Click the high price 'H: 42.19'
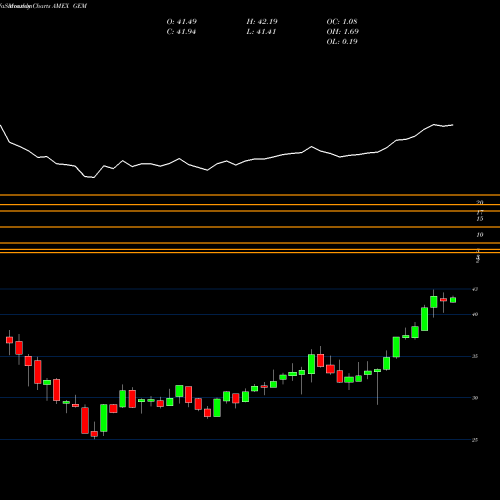Viewport: 500px width, 500px height. (x=262, y=22)
